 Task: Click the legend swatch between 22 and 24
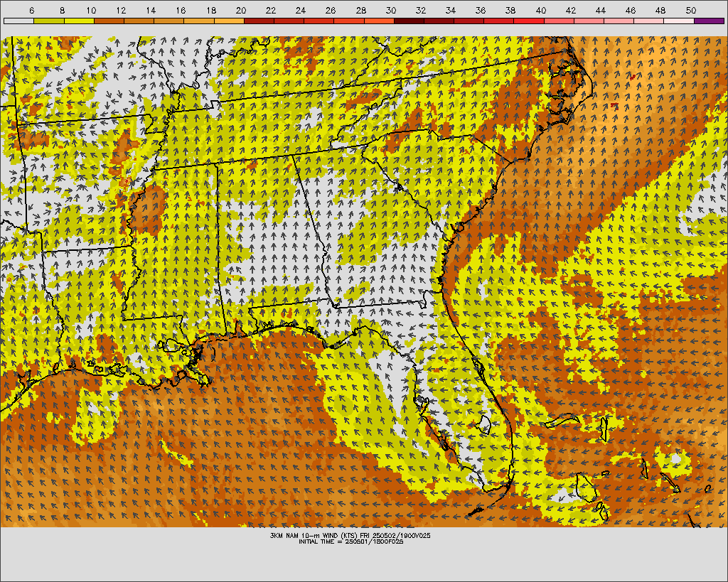(289, 21)
